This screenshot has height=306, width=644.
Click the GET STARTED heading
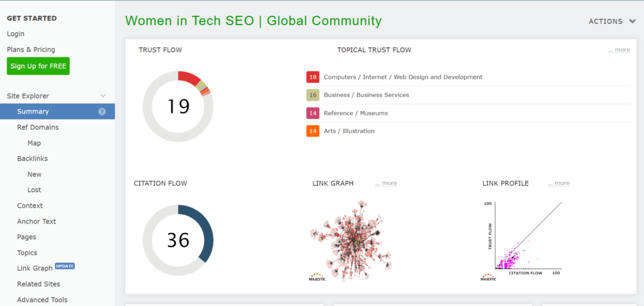(x=32, y=18)
